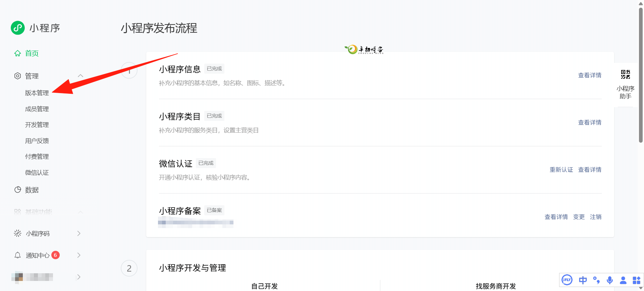The image size is (644, 291).
Task: Select the 数据 pie chart icon
Action: pos(17,190)
